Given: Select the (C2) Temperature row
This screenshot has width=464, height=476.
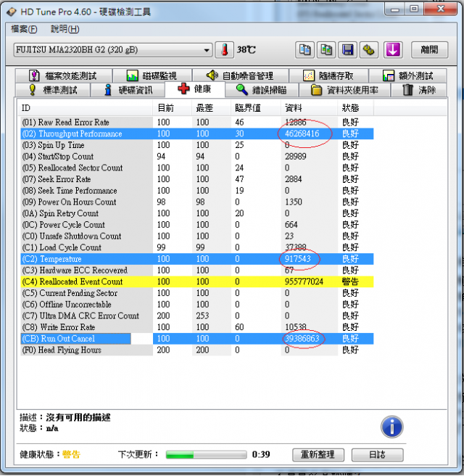Looking at the screenshot, I should pos(196,259).
